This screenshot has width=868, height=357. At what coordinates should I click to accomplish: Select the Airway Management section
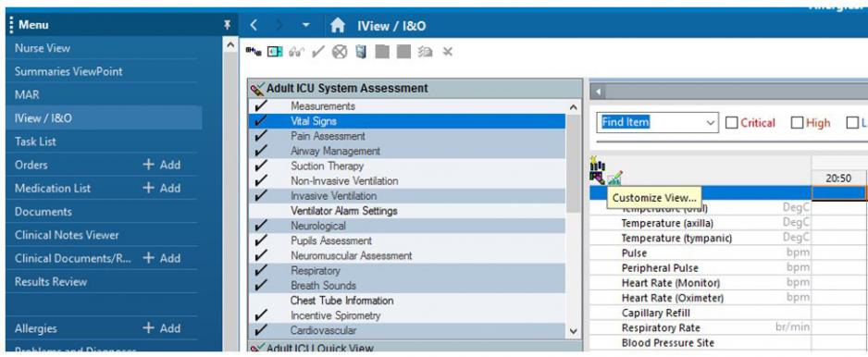pyautogui.click(x=407, y=151)
